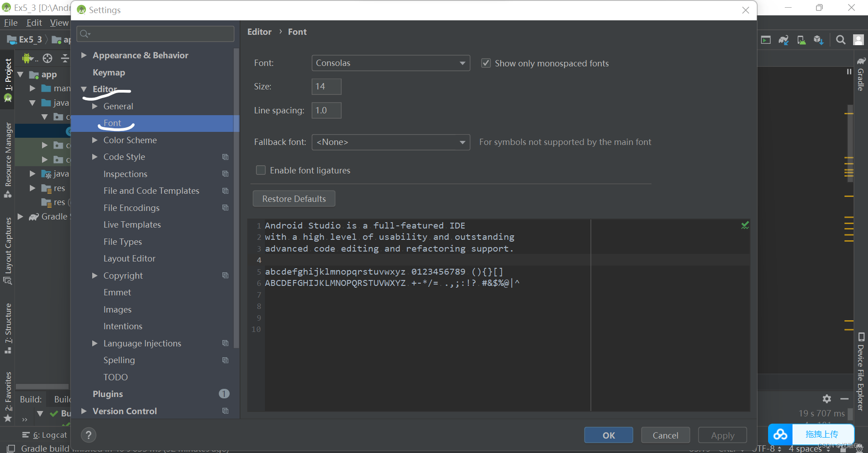The height and width of the screenshot is (453, 868).
Task: Expand the Language Injections subsection
Action: tap(94, 343)
